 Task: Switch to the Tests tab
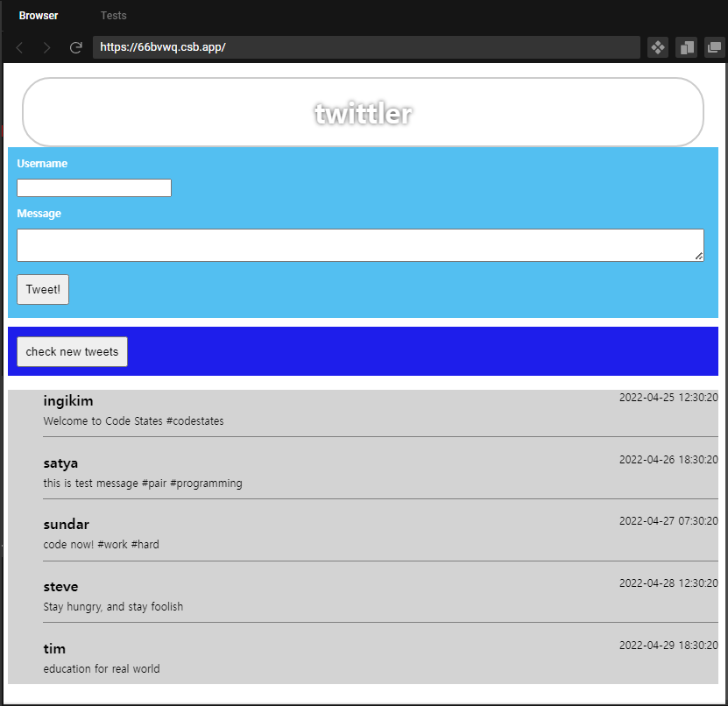point(113,15)
